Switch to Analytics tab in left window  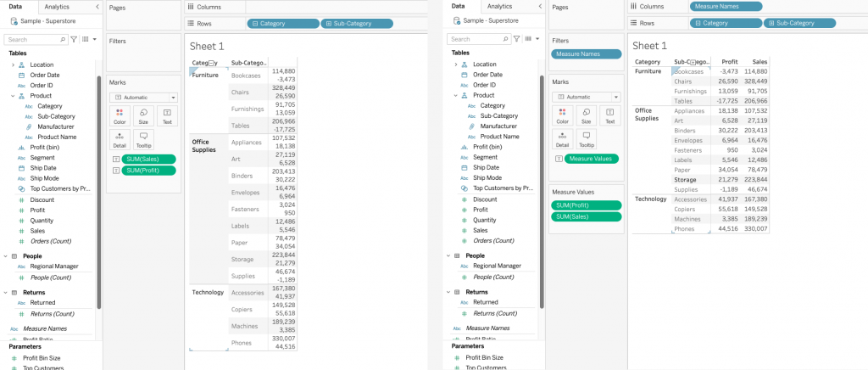(x=58, y=6)
